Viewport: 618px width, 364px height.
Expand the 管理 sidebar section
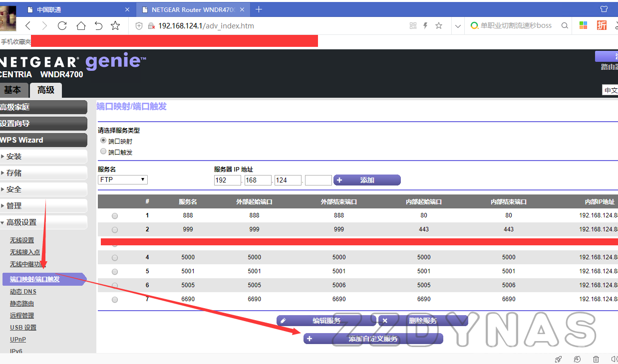43,206
